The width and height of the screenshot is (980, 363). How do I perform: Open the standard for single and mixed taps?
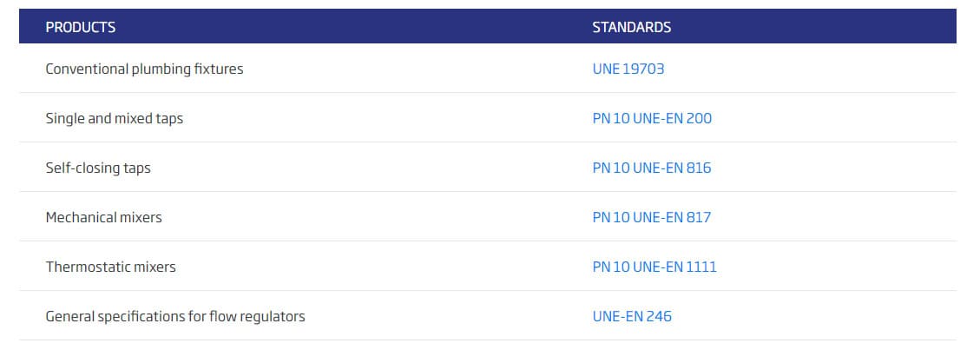(x=651, y=118)
